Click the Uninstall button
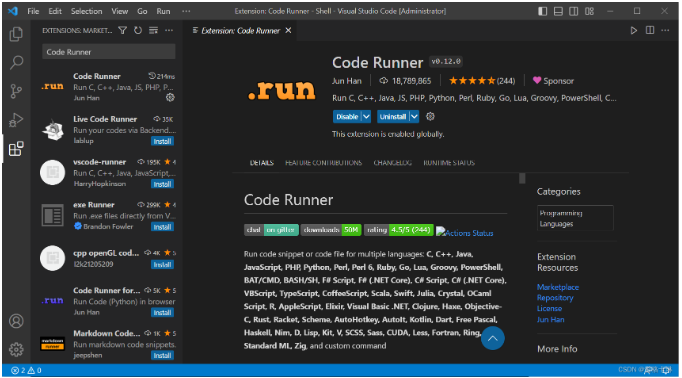 393,117
